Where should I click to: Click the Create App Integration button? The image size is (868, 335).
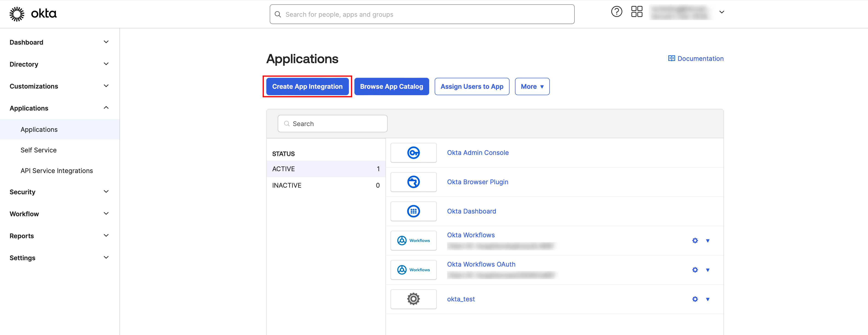point(307,87)
